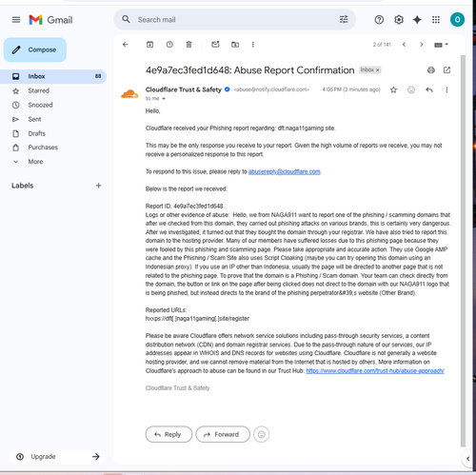The height and width of the screenshot is (475, 476).
Task: Open the Inbox folder
Action: click(53, 76)
